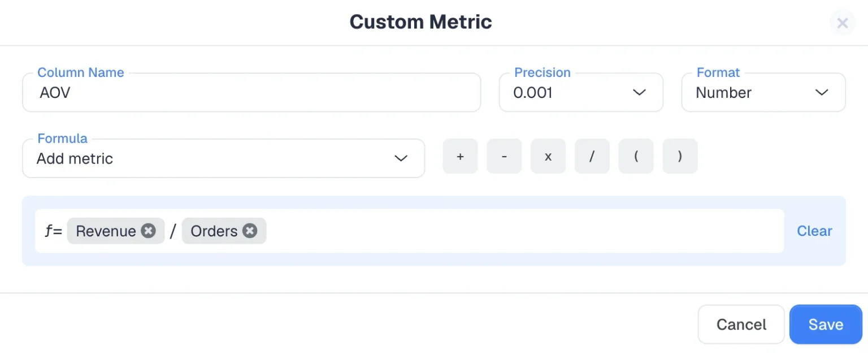Select the Orders metric chip
Image resolution: width=868 pixels, height=354 pixels.
pyautogui.click(x=214, y=231)
